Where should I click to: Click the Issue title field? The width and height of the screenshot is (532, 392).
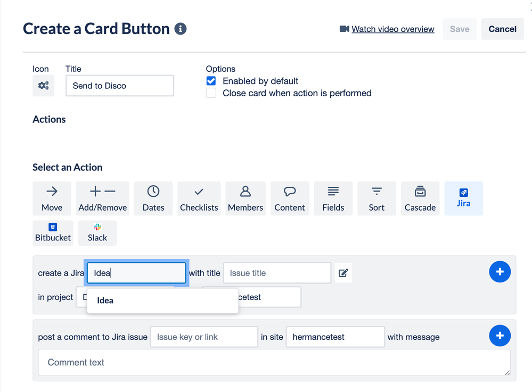(277, 273)
